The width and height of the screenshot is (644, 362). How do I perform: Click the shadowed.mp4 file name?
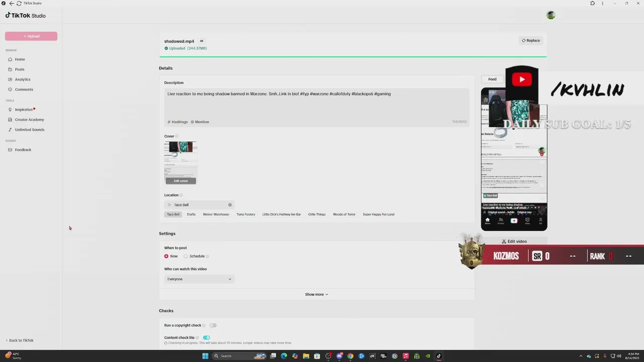[x=179, y=41]
